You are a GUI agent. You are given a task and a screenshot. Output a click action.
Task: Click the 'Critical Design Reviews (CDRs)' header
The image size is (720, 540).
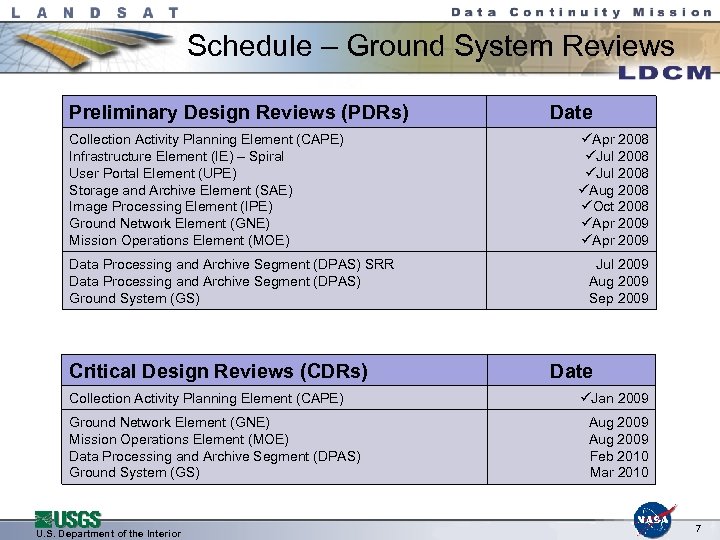click(218, 371)
